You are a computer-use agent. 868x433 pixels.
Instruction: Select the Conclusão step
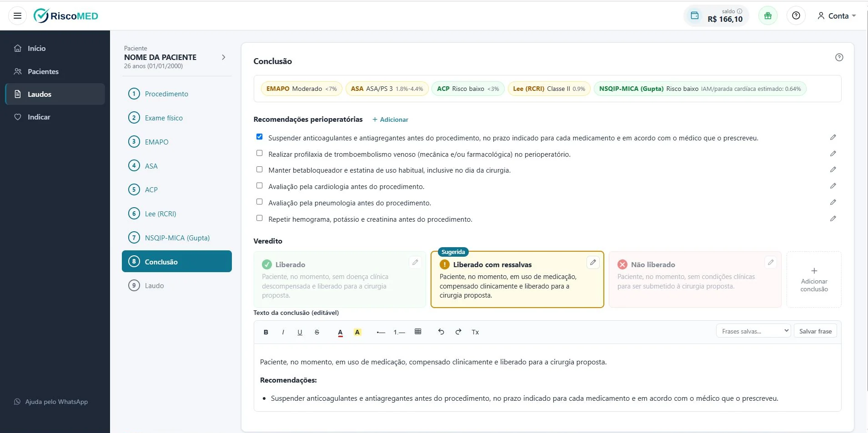tap(177, 261)
